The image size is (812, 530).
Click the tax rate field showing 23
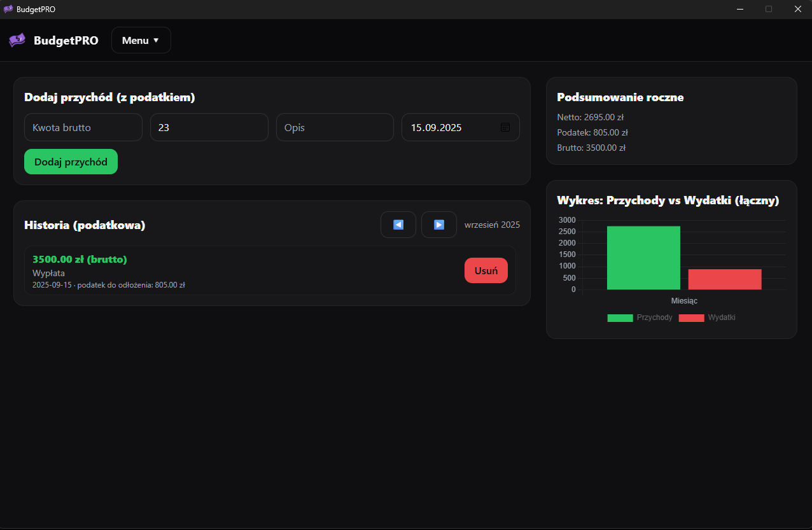click(x=209, y=127)
